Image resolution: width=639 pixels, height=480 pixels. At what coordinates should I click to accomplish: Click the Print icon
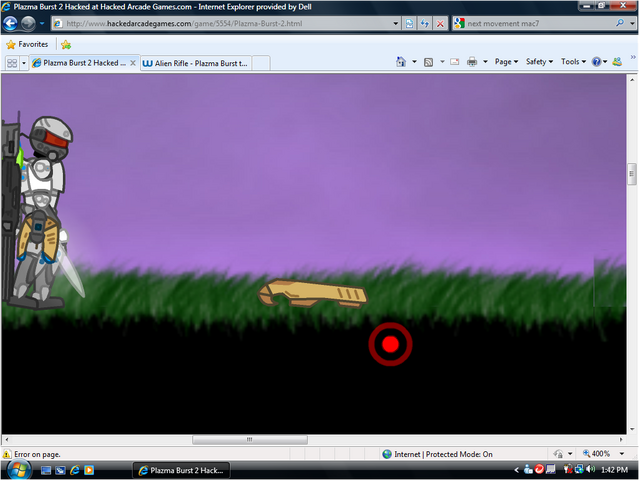472,62
